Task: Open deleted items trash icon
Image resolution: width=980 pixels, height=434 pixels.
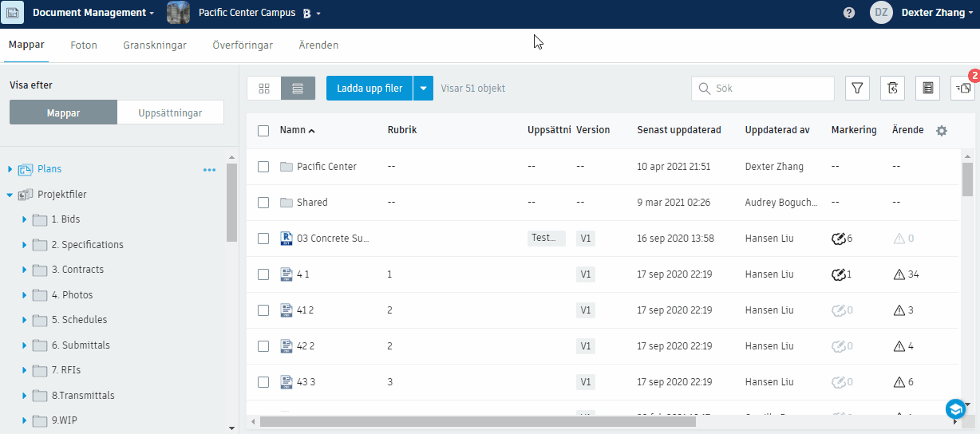Action: [892, 89]
